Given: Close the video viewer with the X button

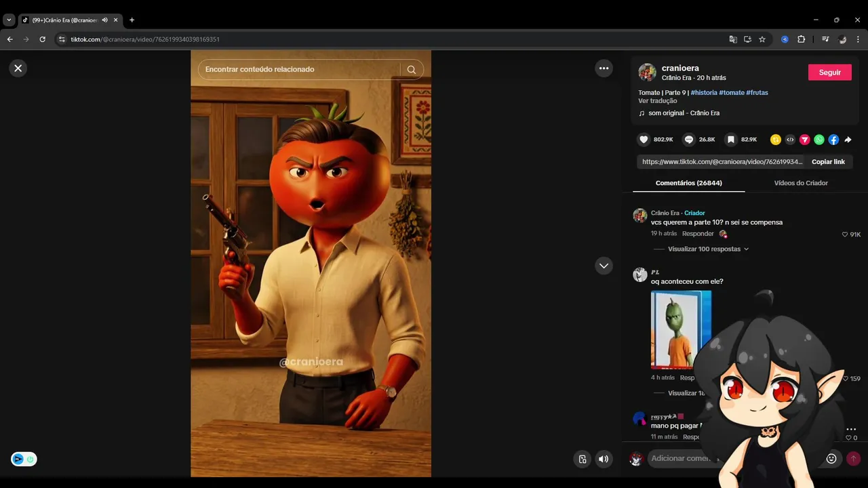Looking at the screenshot, I should 18,68.
